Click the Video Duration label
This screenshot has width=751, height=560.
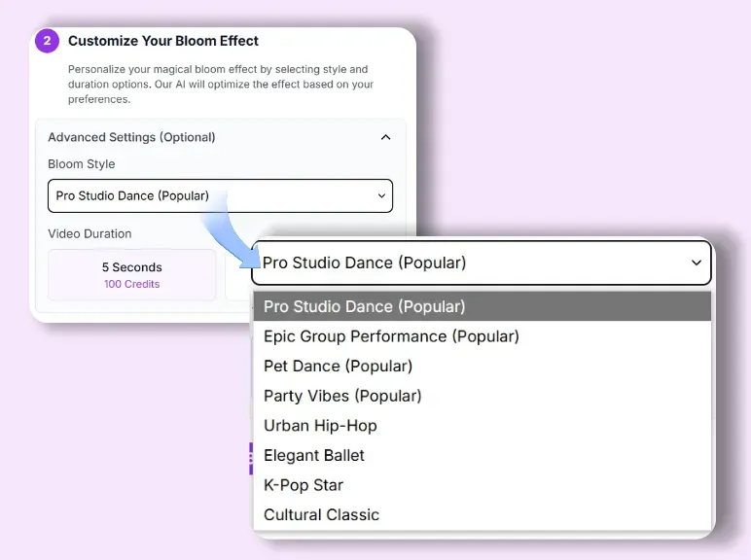89,233
